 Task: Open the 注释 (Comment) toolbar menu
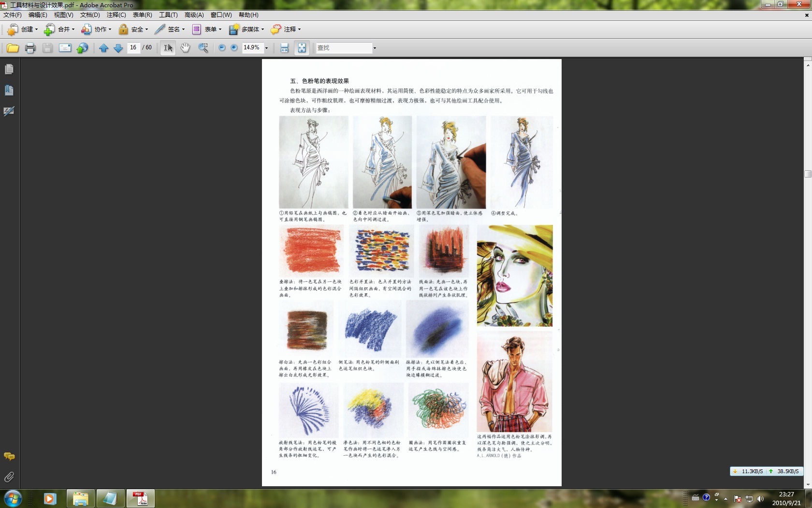(286, 30)
